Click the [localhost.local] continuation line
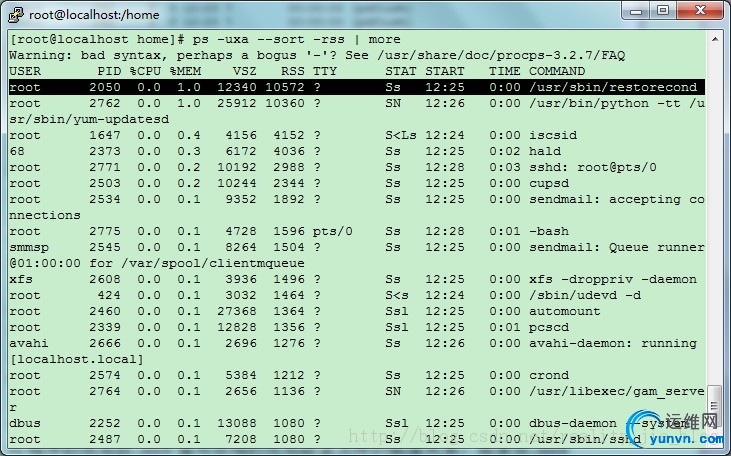Viewport: 731px width, 456px height. point(76,359)
